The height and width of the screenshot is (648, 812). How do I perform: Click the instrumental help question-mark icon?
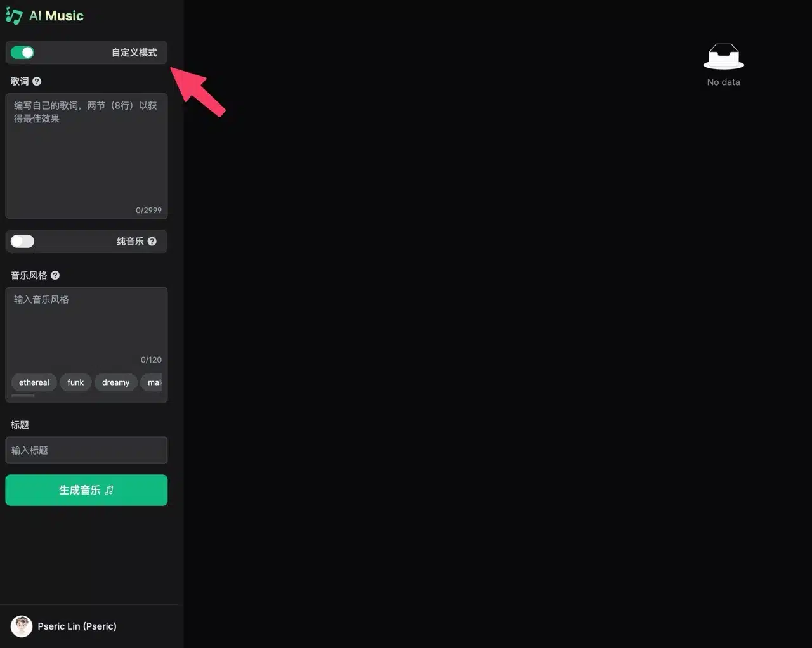pyautogui.click(x=152, y=241)
